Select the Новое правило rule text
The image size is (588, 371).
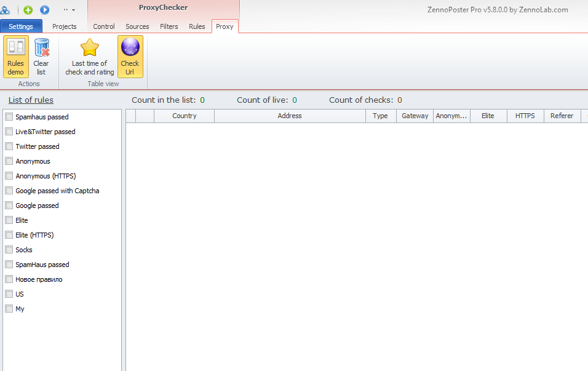click(x=39, y=279)
